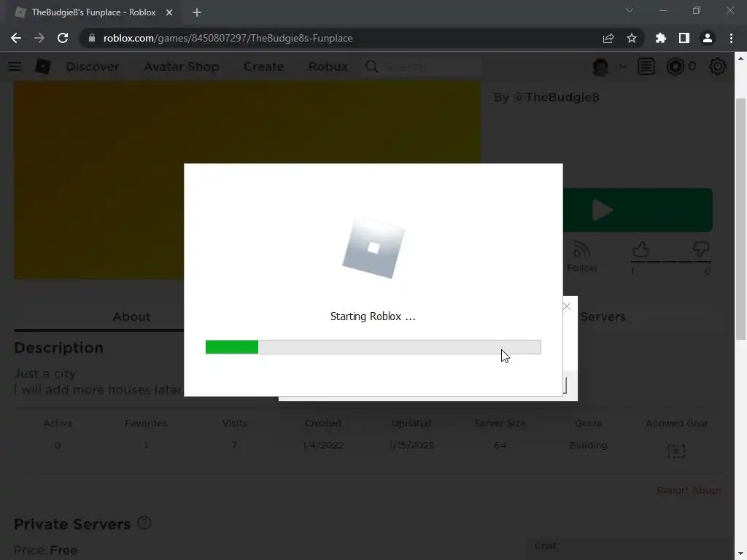Image resolution: width=747 pixels, height=560 pixels.
Task: Open the tab search chevron
Action: [630, 10]
